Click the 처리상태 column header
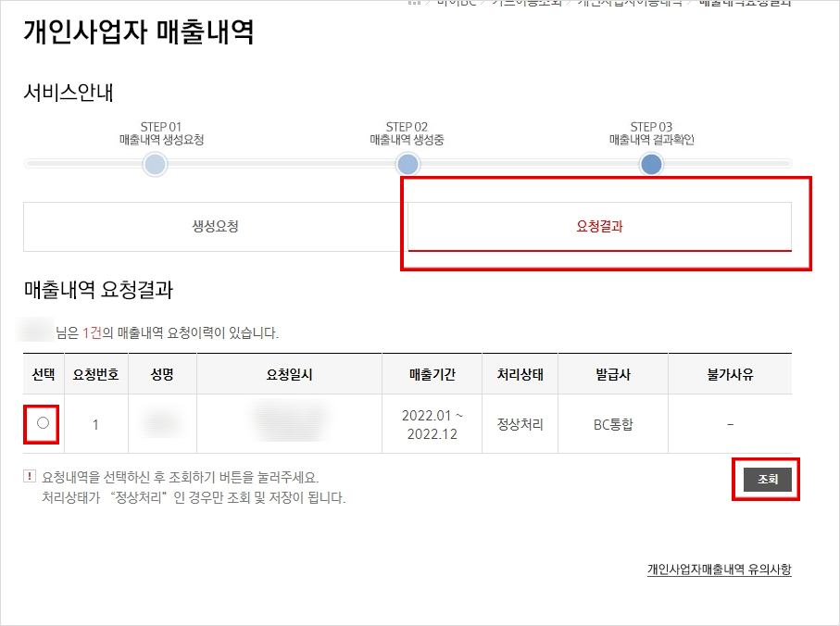The width and height of the screenshot is (840, 626). click(x=520, y=374)
